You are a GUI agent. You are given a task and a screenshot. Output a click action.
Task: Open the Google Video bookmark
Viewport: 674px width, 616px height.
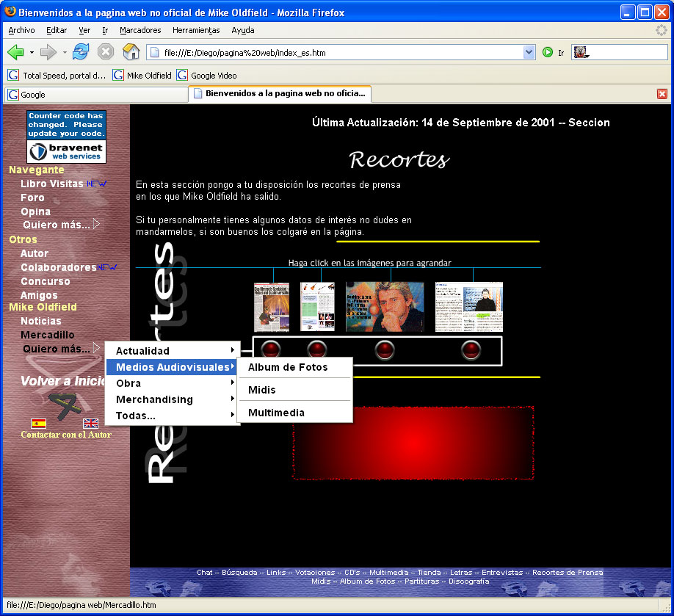(207, 75)
